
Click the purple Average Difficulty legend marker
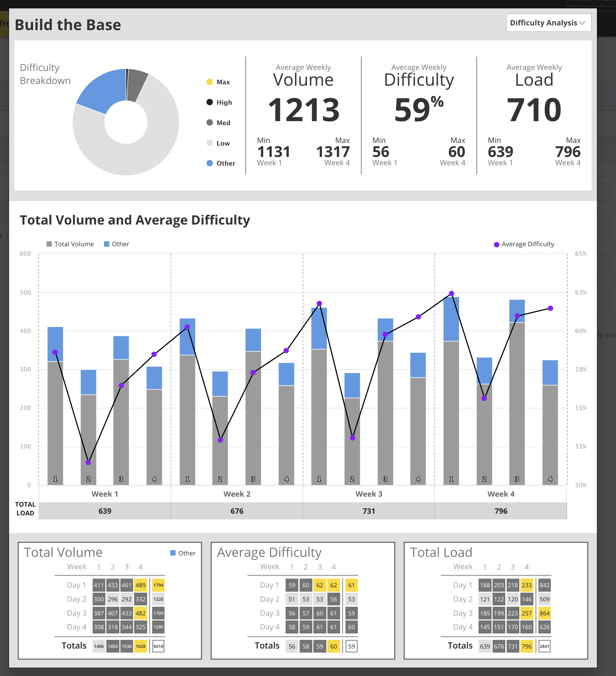[496, 244]
